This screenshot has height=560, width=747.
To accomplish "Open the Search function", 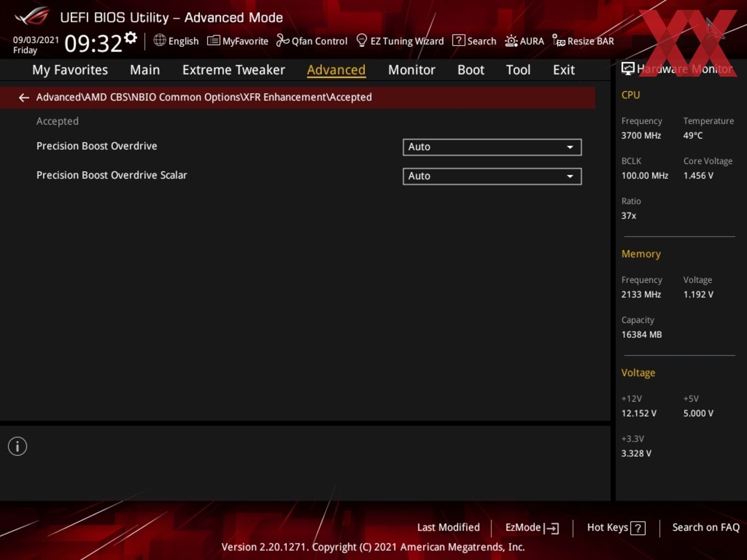I will [474, 41].
